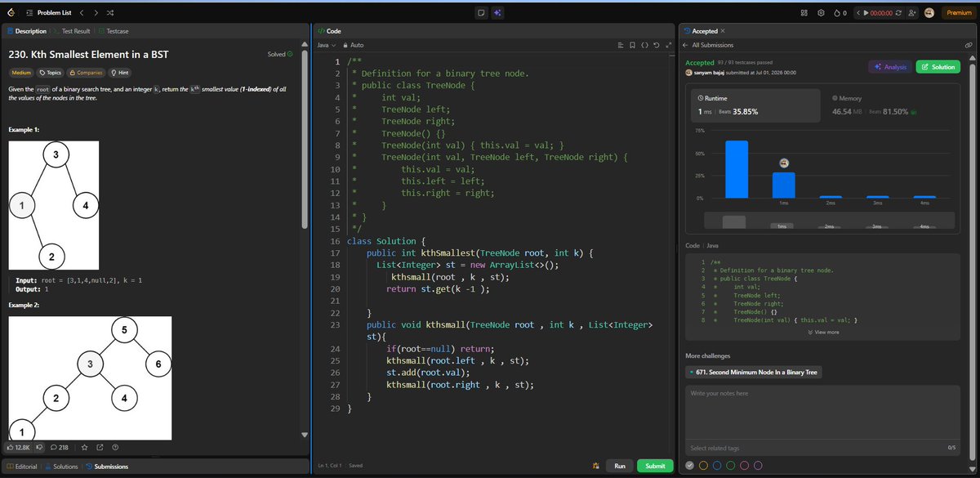
Task: Downvote the problem thumbs-down icon
Action: 40,447
